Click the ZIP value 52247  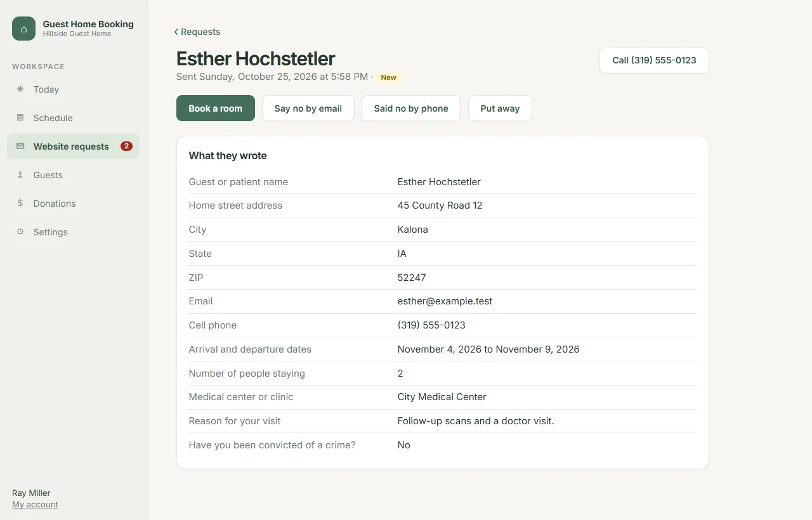pos(412,278)
